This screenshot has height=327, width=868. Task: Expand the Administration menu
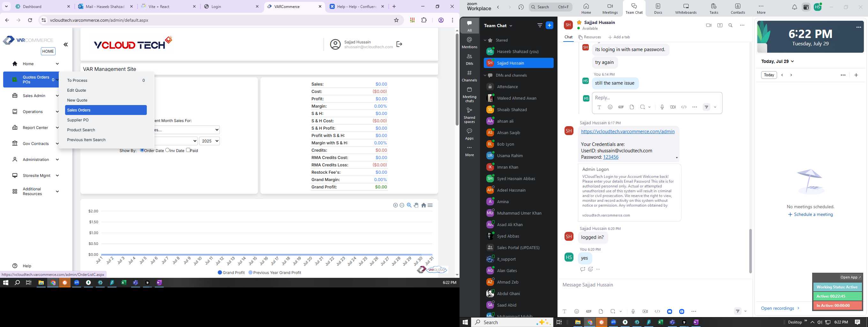click(x=35, y=159)
